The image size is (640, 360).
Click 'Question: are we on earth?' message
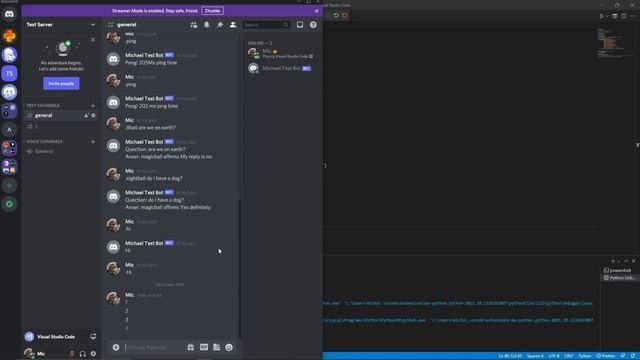tap(155, 149)
